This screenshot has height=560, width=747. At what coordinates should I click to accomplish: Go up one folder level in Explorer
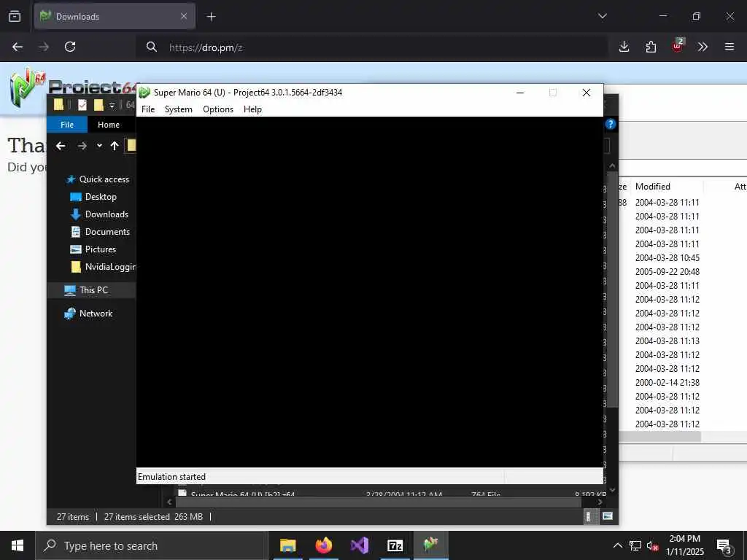(115, 146)
